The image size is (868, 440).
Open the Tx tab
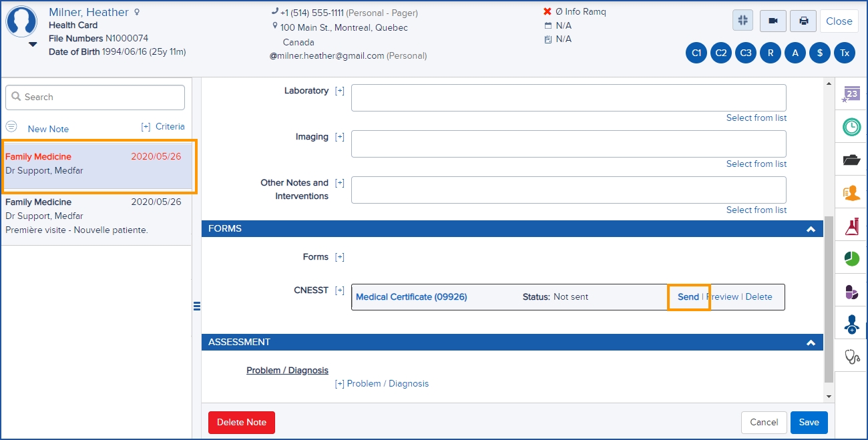[845, 52]
